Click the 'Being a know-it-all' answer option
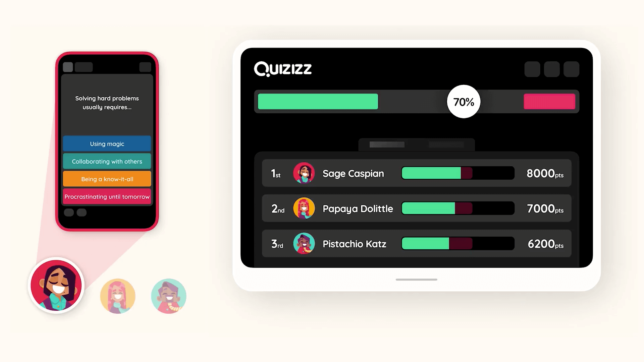 pyautogui.click(x=107, y=179)
